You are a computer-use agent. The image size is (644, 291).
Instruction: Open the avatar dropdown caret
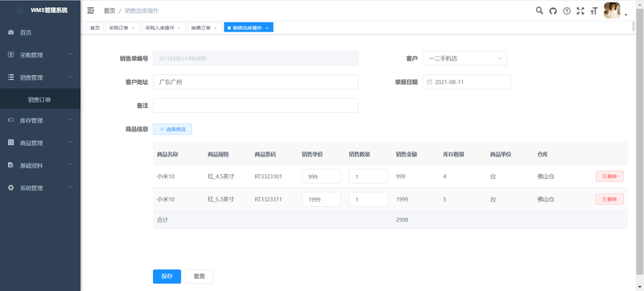coord(626,15)
